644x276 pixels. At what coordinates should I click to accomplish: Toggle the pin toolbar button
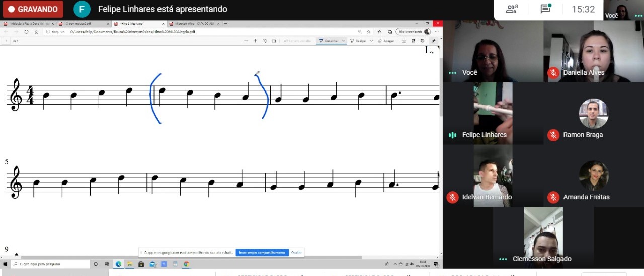tap(434, 41)
